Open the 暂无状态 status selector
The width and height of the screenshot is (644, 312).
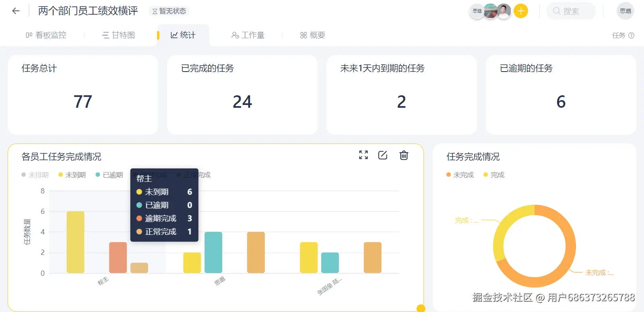point(169,11)
